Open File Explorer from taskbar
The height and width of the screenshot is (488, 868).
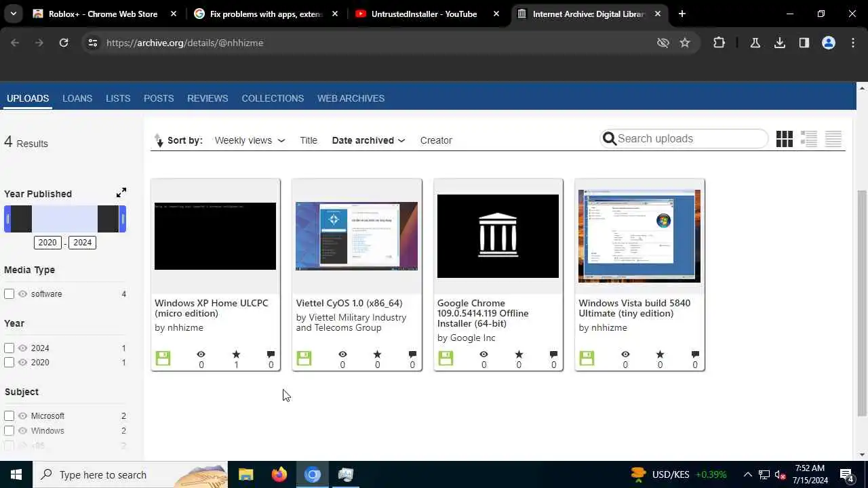pyautogui.click(x=245, y=474)
